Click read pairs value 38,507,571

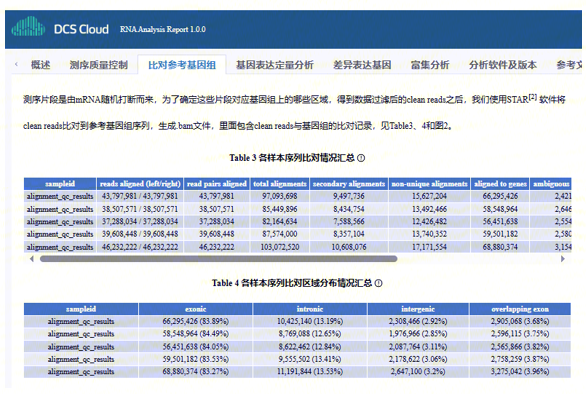pyautogui.click(x=217, y=209)
